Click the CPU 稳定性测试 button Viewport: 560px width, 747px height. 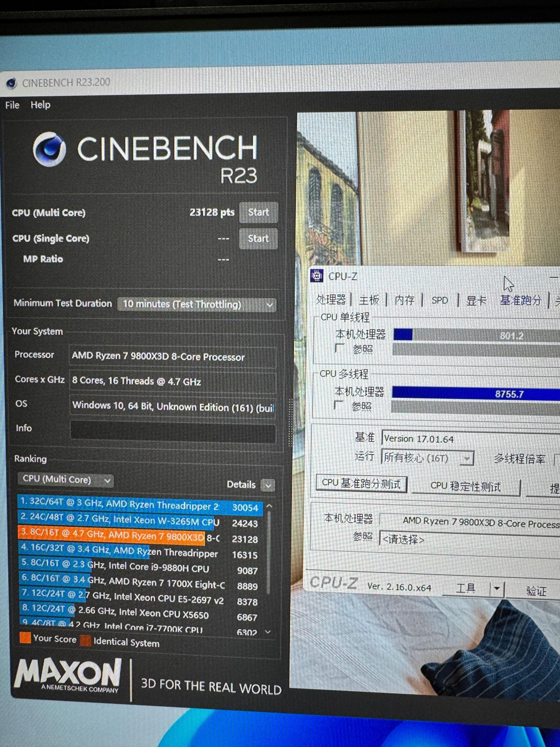tap(466, 486)
